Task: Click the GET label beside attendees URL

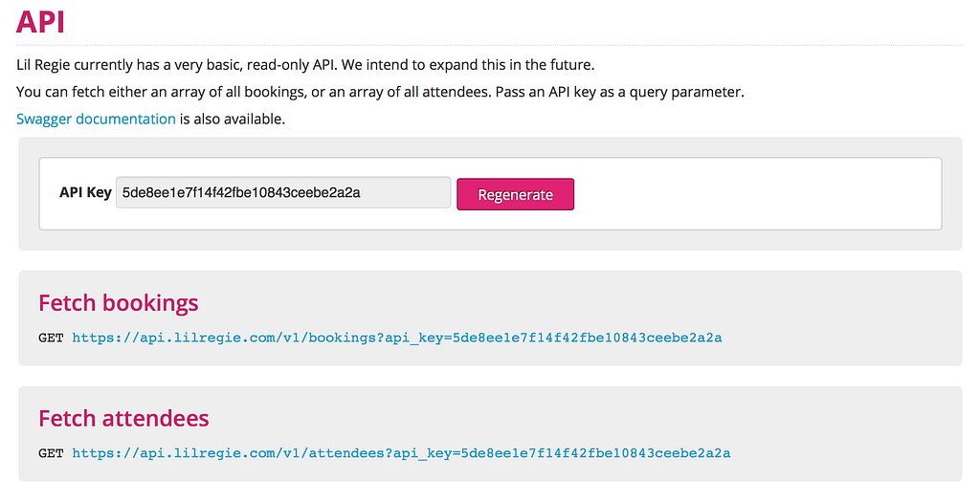Action: coord(51,453)
